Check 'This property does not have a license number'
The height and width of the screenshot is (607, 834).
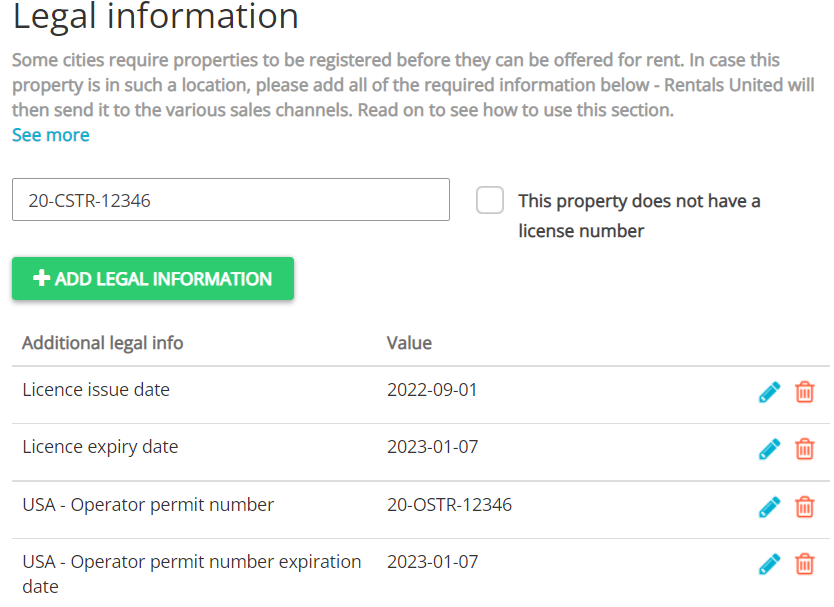coord(490,200)
